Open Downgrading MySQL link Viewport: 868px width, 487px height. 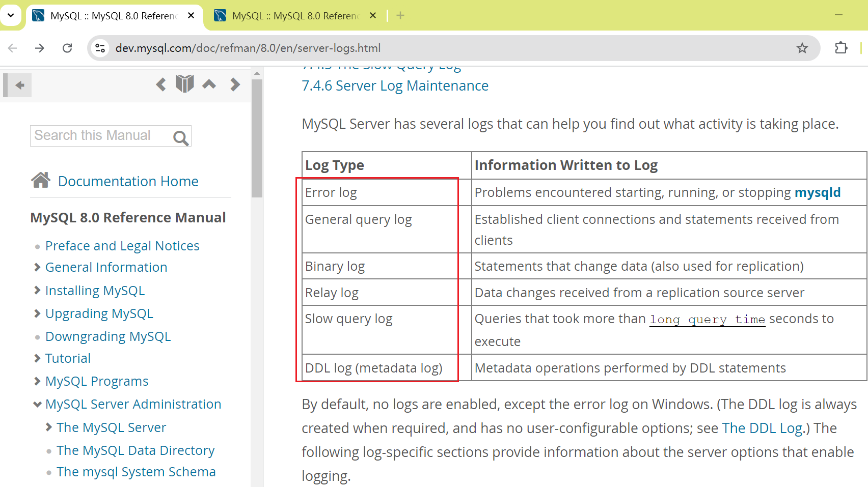click(108, 336)
